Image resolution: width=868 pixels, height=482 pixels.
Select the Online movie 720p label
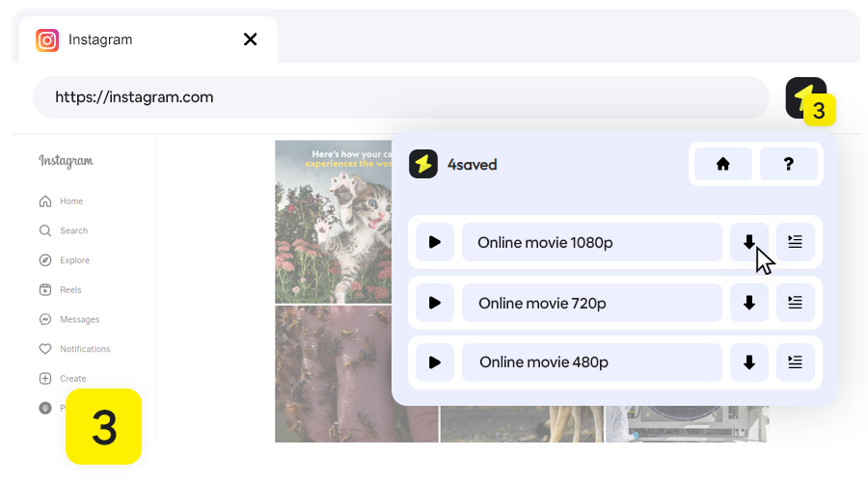click(591, 303)
